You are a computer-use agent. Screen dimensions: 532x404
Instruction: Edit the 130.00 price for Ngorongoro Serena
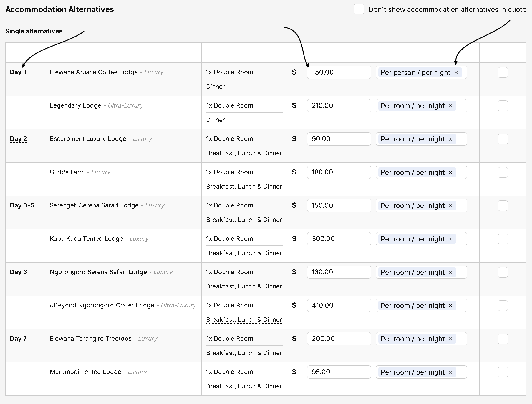click(x=339, y=272)
